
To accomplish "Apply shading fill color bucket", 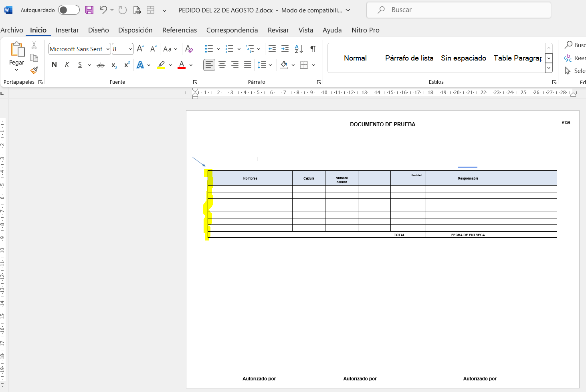I will click(284, 65).
